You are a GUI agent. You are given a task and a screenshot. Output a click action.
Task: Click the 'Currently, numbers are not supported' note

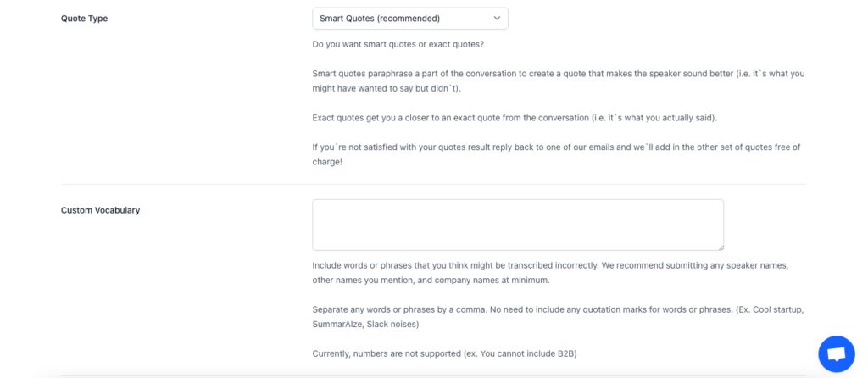coord(444,353)
